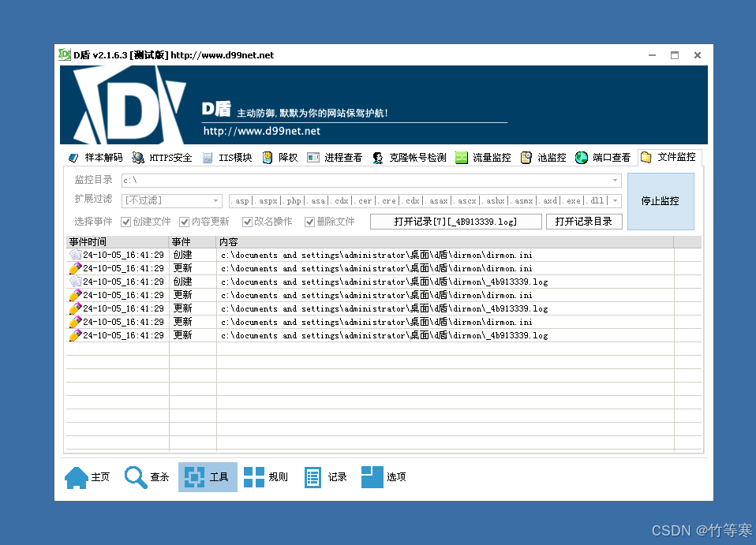This screenshot has height=545, width=756.
Task: Open the 扩展过滤 [不过滤] dropdown
Action: coord(216,201)
